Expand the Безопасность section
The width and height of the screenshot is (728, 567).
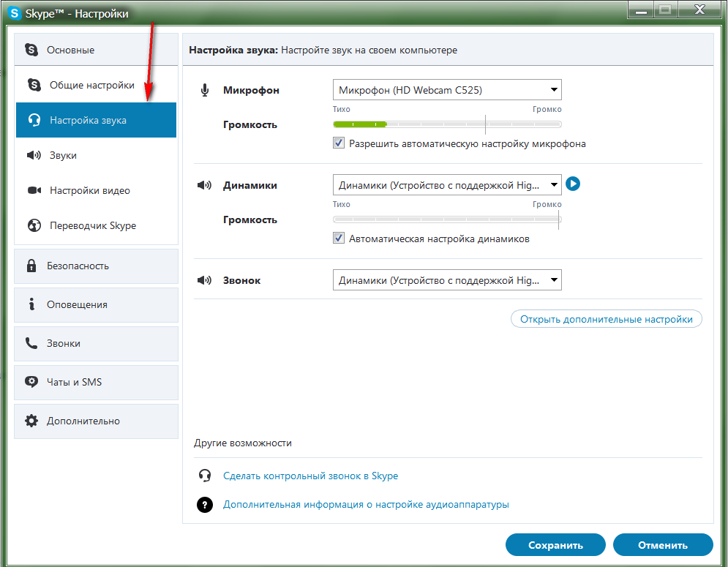coord(96,266)
